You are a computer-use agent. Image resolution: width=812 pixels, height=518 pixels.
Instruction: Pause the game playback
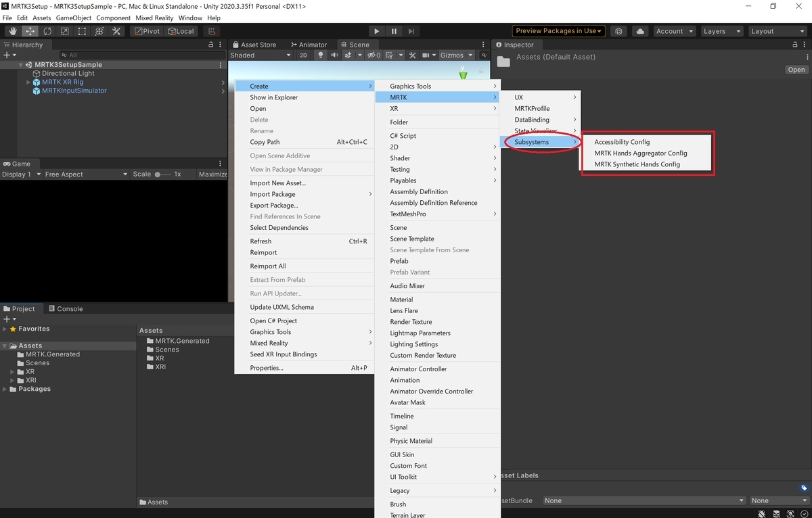point(394,31)
